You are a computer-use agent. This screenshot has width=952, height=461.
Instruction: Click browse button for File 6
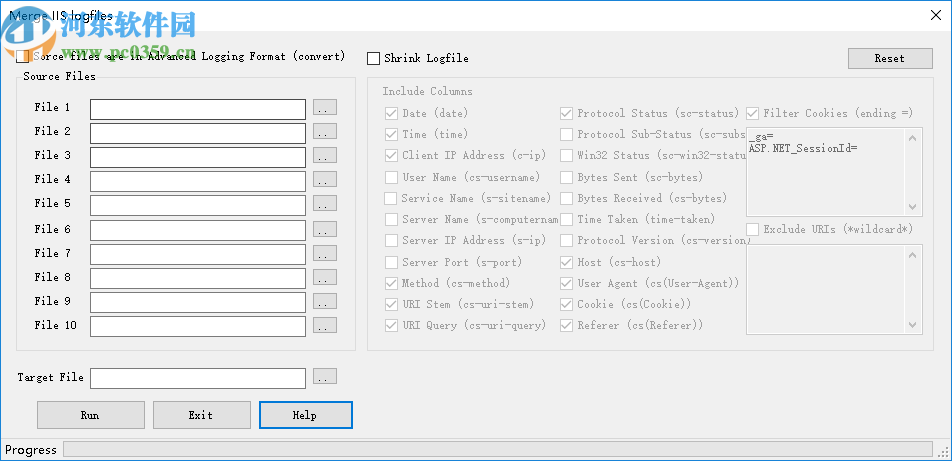325,229
